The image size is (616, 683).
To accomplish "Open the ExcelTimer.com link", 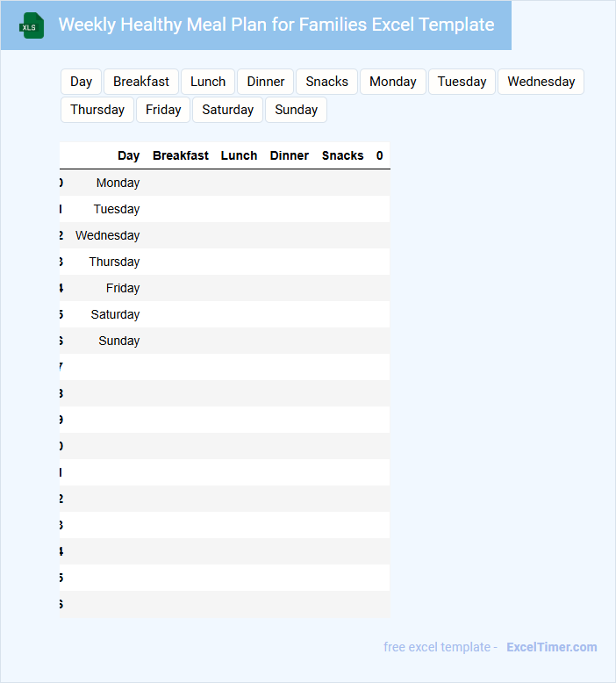I will pos(552,647).
